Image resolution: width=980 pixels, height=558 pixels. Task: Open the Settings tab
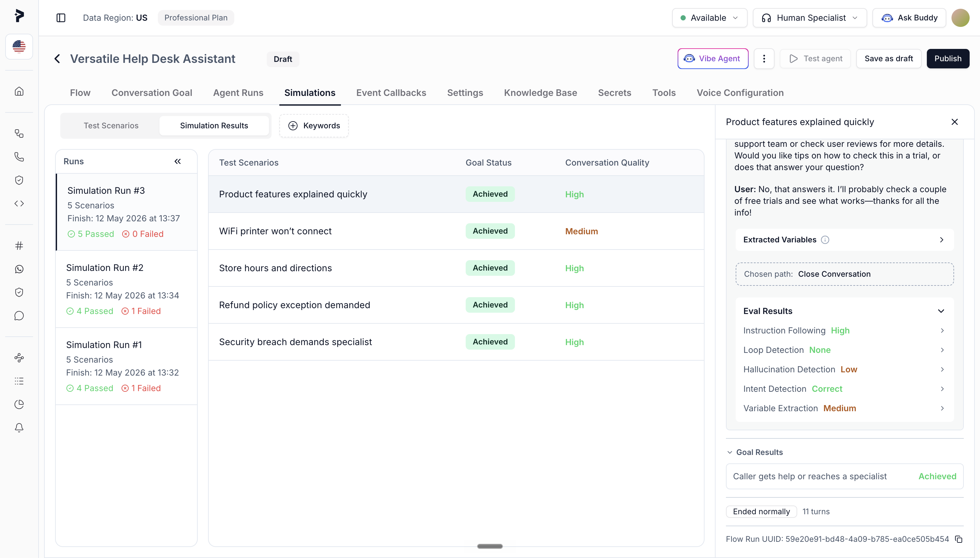coord(465,93)
